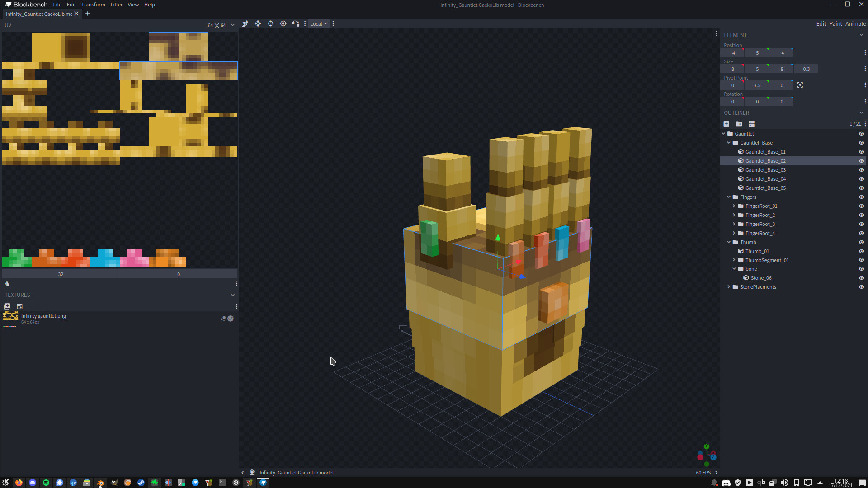Click the Center Pivot icon

coord(800,85)
